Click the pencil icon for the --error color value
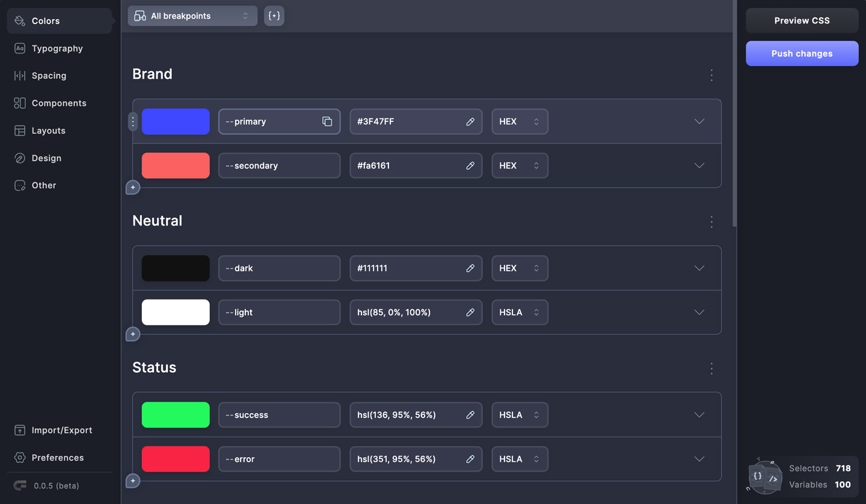866x504 pixels. point(470,459)
